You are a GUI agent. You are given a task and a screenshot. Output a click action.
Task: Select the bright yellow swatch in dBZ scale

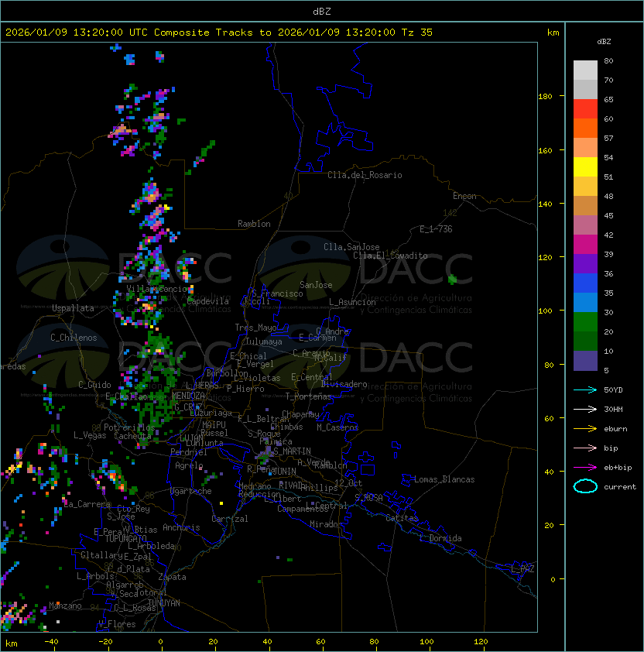click(x=585, y=167)
